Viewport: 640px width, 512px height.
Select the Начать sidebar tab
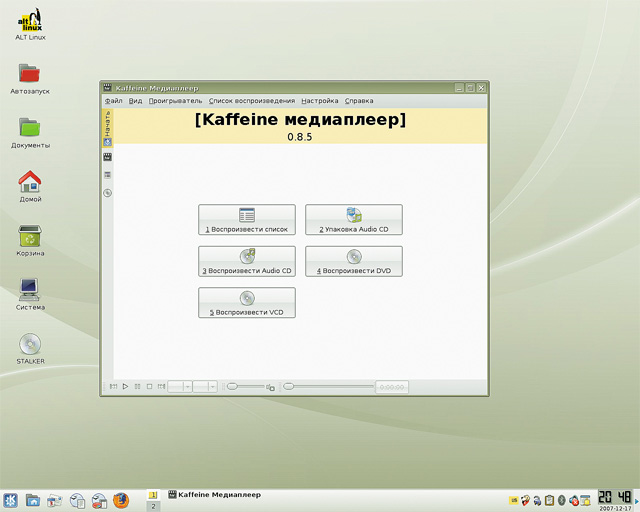107,128
